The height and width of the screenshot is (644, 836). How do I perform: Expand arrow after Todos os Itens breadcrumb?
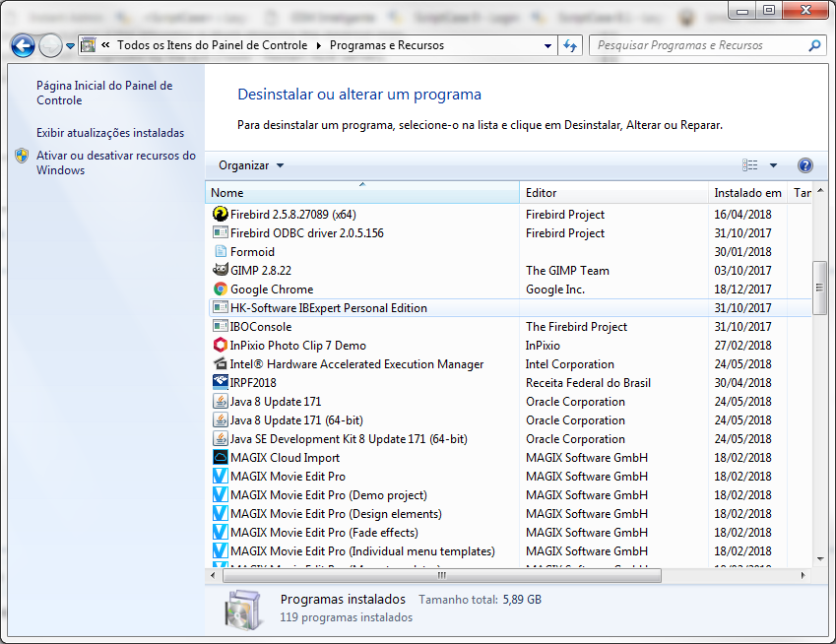click(318, 45)
